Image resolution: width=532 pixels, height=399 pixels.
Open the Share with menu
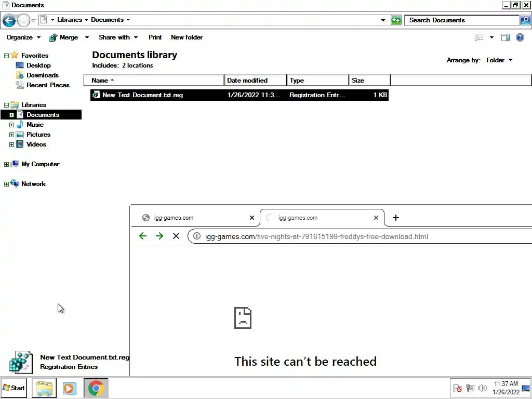[118, 37]
